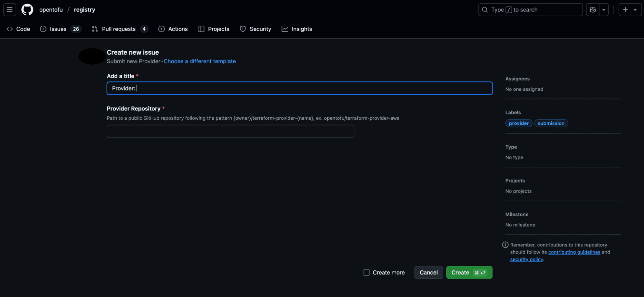This screenshot has height=297, width=644.
Task: Click the 'Submit new Provider' text
Action: pos(134,61)
